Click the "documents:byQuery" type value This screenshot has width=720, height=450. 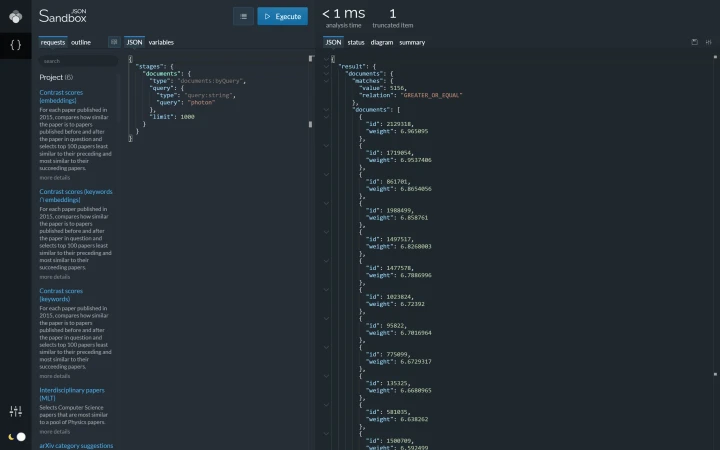click(210, 81)
